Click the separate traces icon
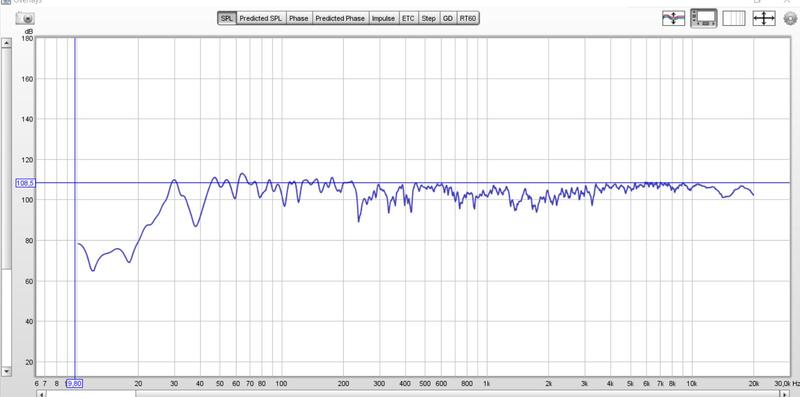Viewport: 800px width, 397px height. coord(673,18)
